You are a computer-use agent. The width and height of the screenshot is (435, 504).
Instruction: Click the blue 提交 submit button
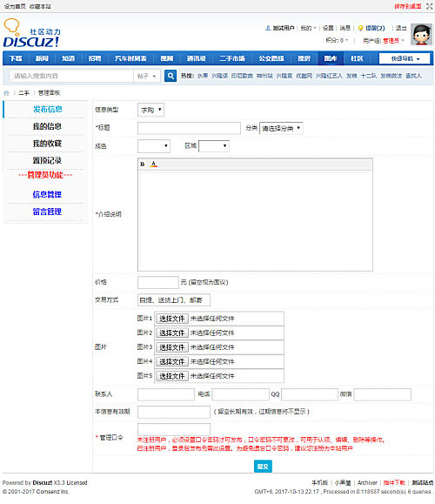(x=263, y=466)
